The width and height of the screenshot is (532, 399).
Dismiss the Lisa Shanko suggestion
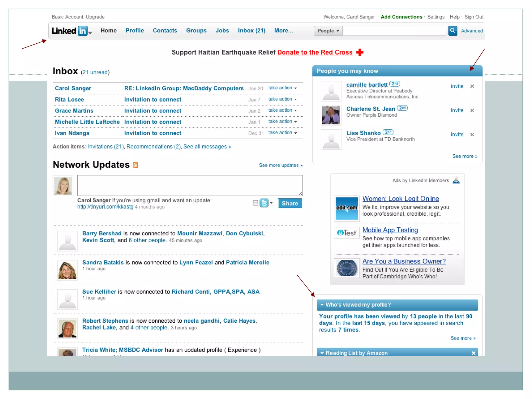pos(472,135)
